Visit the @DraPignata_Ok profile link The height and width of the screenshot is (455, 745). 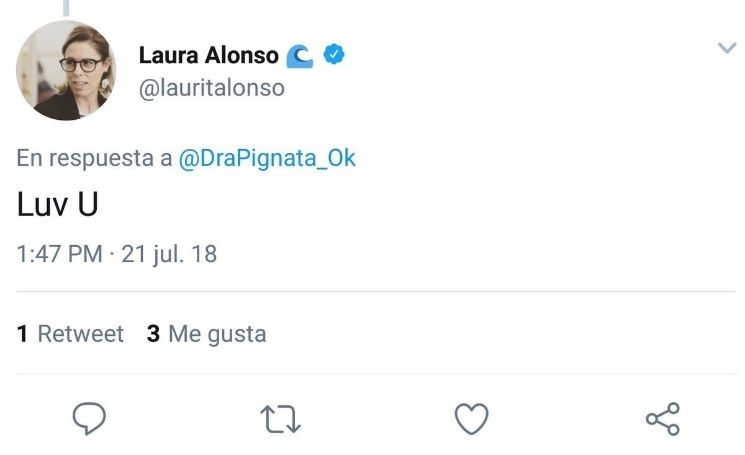pos(267,159)
